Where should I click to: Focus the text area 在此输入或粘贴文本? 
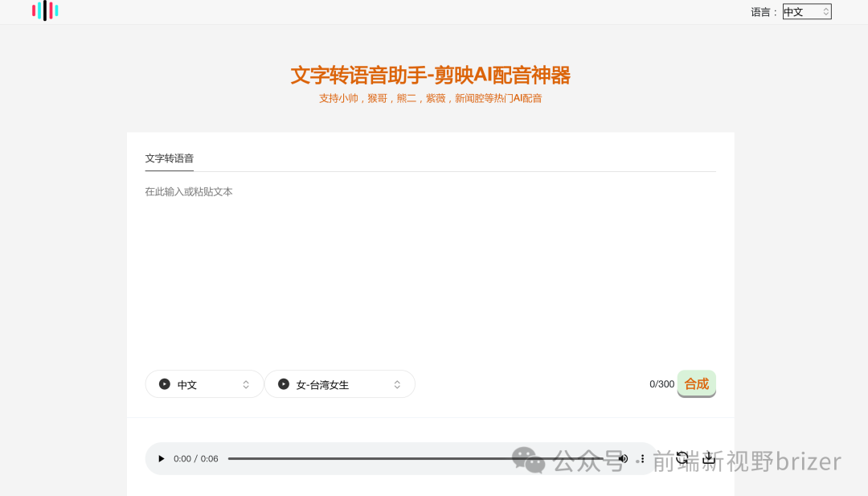[430, 271]
